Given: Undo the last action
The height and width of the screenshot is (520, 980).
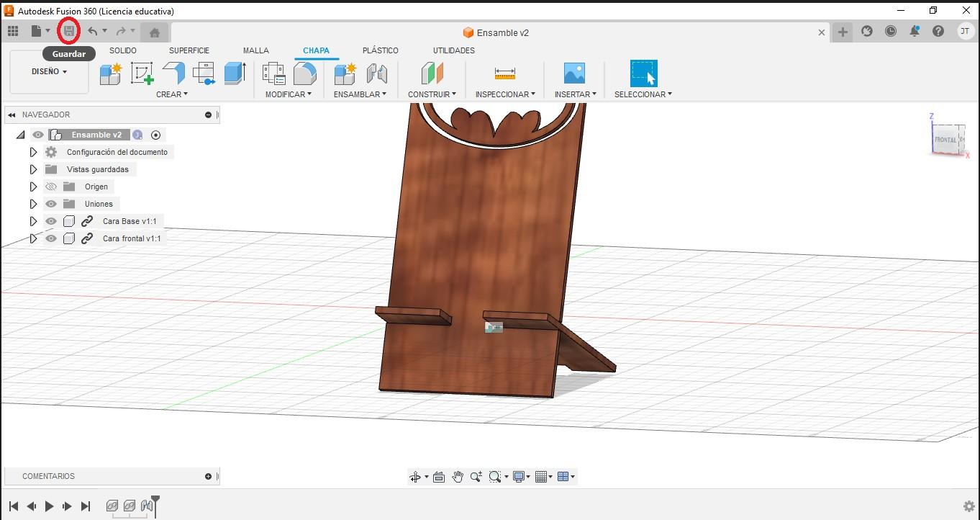Looking at the screenshot, I should click(93, 30).
